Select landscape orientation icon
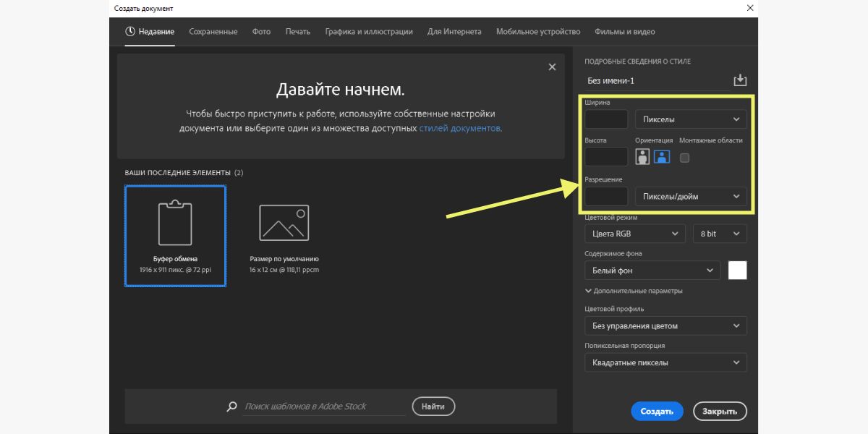Viewport: 868px width, 434px height. pos(662,157)
